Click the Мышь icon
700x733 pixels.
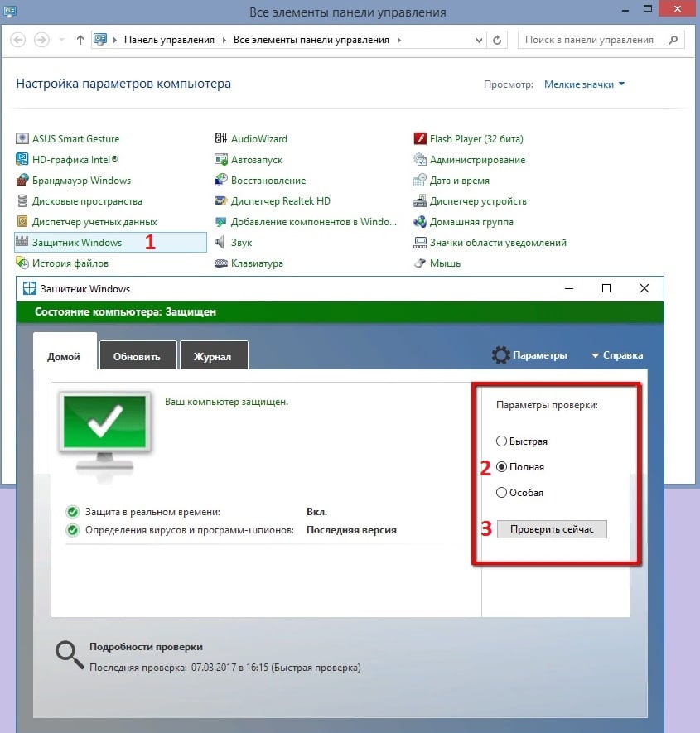click(420, 263)
